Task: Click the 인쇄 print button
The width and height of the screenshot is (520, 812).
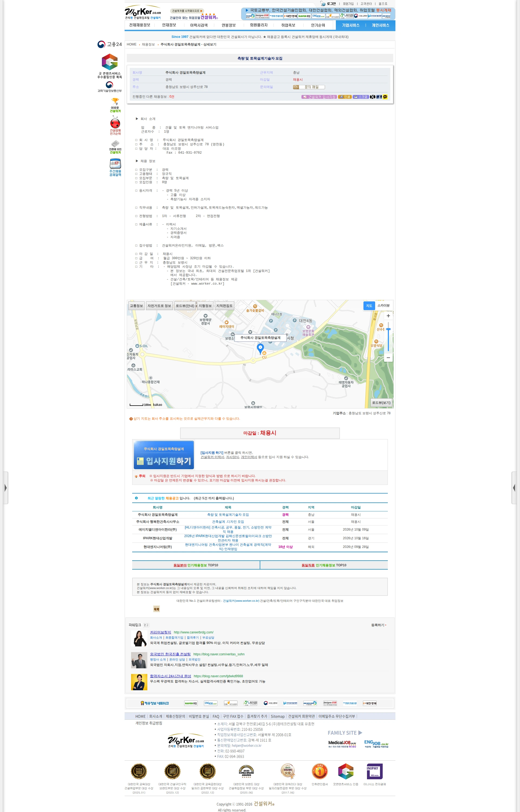Action: tap(345, 97)
